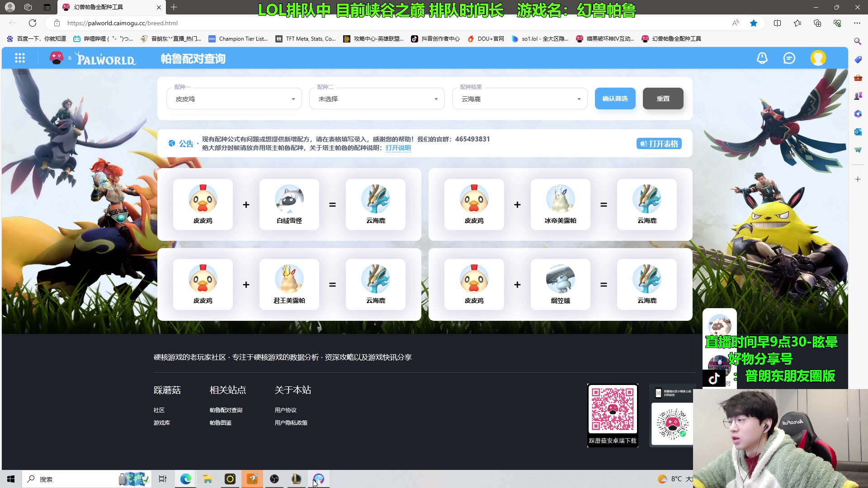The width and height of the screenshot is (868, 488).
Task: Open the 社区 footer link
Action: coord(159,410)
